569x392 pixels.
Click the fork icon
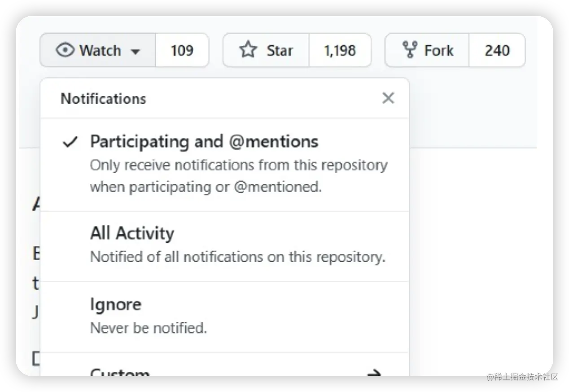click(x=410, y=50)
